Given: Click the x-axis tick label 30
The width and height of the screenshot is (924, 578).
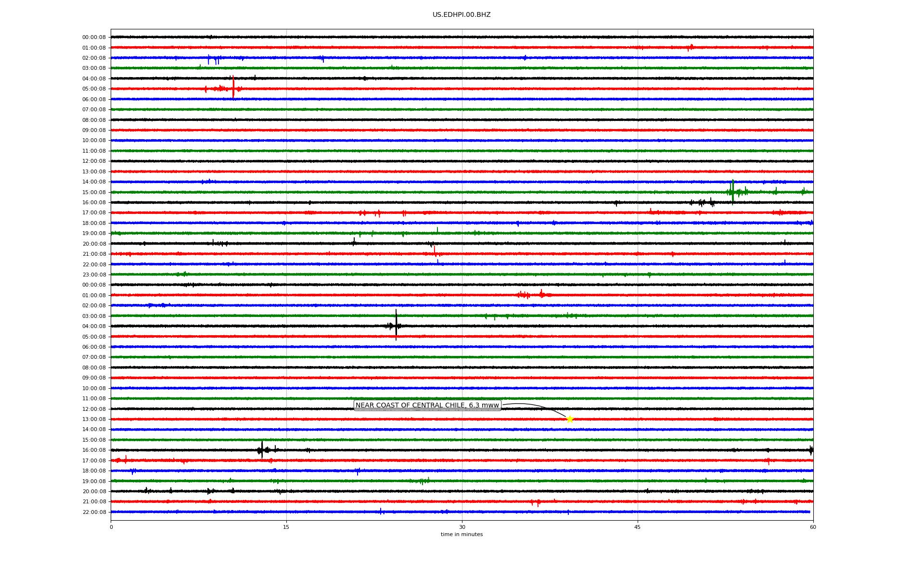Looking at the screenshot, I should point(462,527).
